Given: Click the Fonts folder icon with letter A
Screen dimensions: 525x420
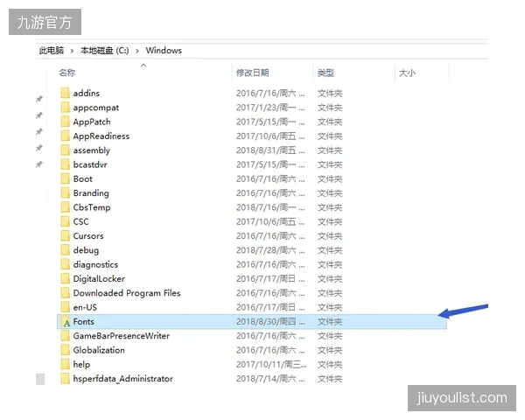Looking at the screenshot, I should [66, 321].
